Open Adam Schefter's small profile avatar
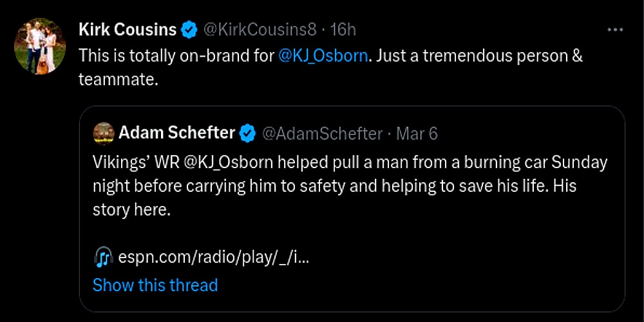The height and width of the screenshot is (322, 644). (104, 133)
